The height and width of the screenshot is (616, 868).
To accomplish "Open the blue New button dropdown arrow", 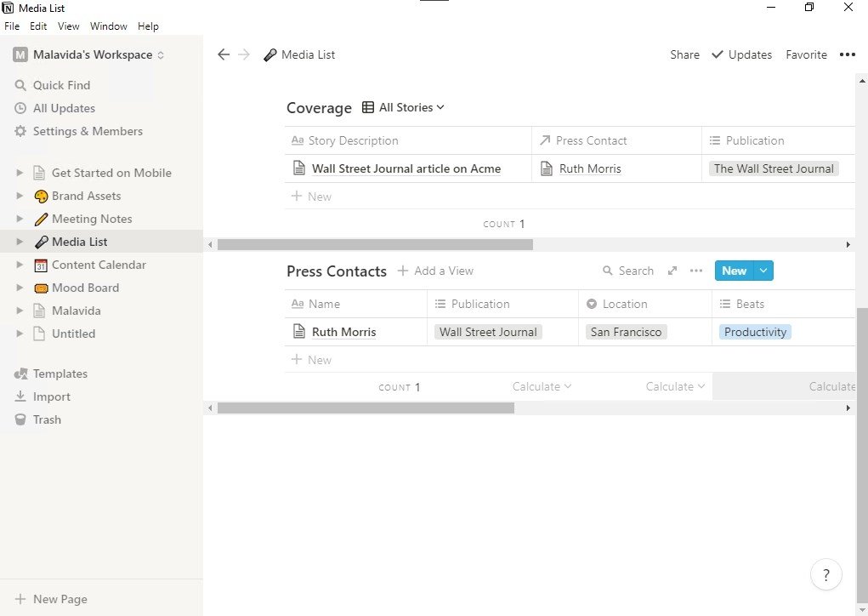I will tap(763, 271).
